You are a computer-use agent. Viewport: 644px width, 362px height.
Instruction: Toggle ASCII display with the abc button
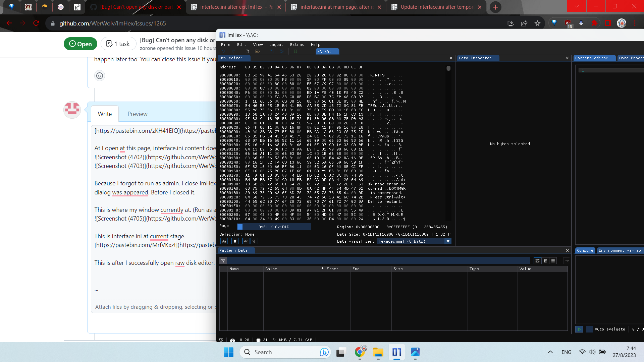click(x=246, y=241)
